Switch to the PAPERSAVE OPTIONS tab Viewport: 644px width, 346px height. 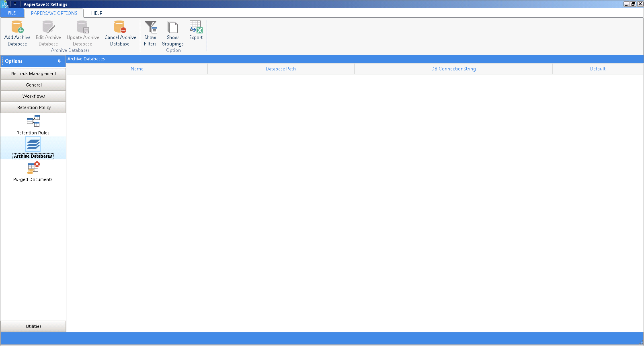pos(54,13)
